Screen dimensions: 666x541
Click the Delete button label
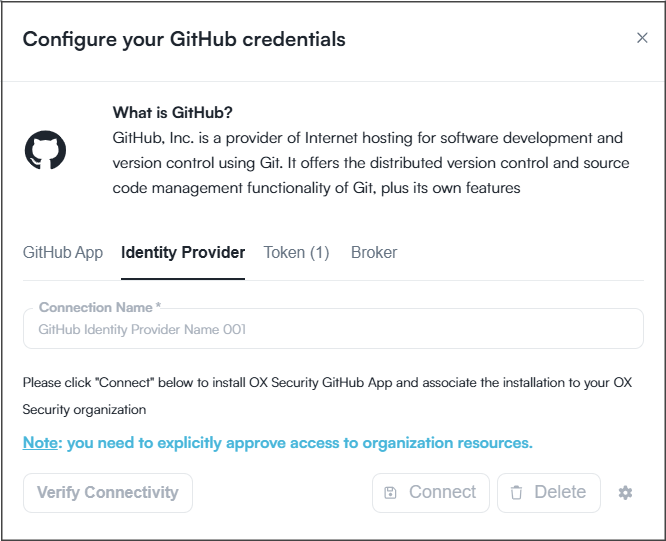click(560, 492)
